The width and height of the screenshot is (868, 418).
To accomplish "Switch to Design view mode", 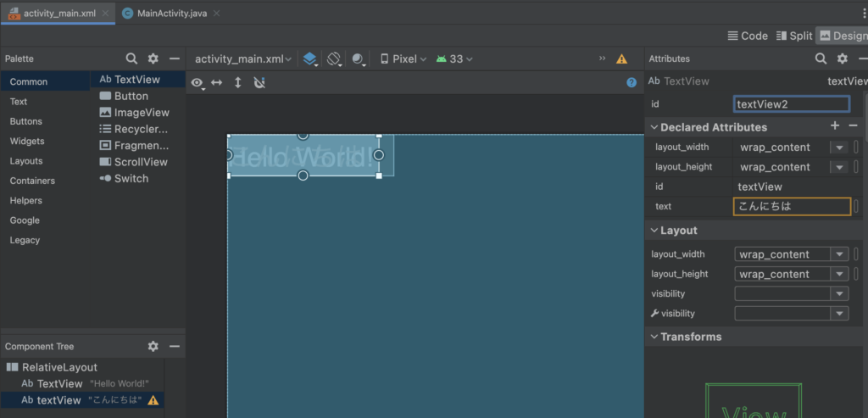I will [842, 36].
